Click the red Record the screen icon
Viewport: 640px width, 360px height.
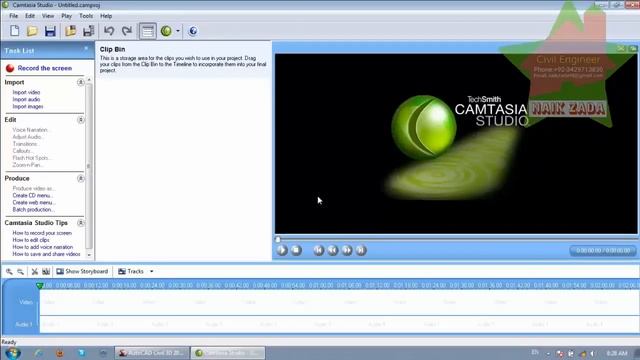click(x=10, y=68)
